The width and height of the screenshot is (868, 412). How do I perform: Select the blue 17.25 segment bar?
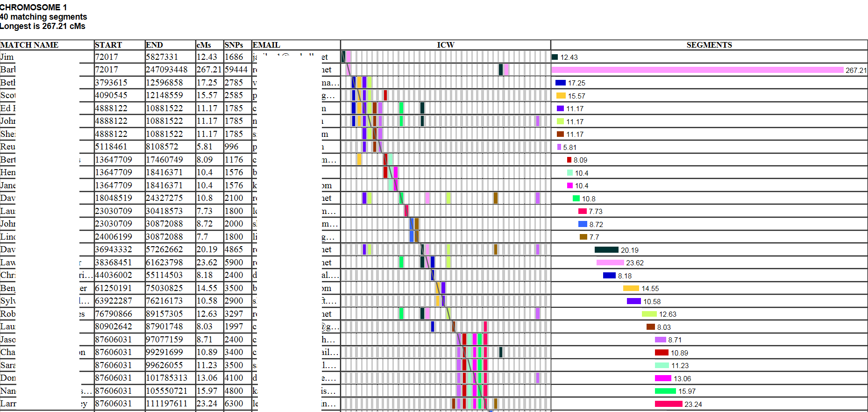click(561, 83)
